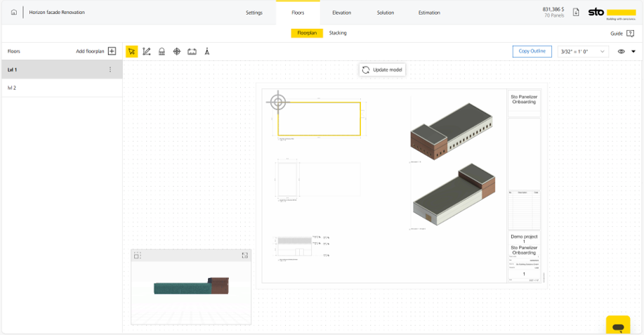644x335 pixels.
Task: Select the measure scale tool
Action: pos(192,51)
